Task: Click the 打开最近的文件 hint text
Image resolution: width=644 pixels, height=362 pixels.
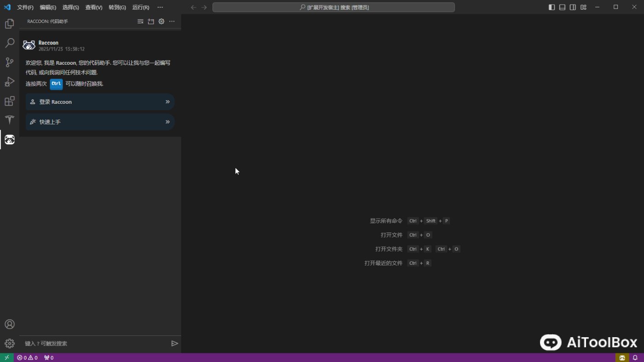Action: (x=383, y=263)
